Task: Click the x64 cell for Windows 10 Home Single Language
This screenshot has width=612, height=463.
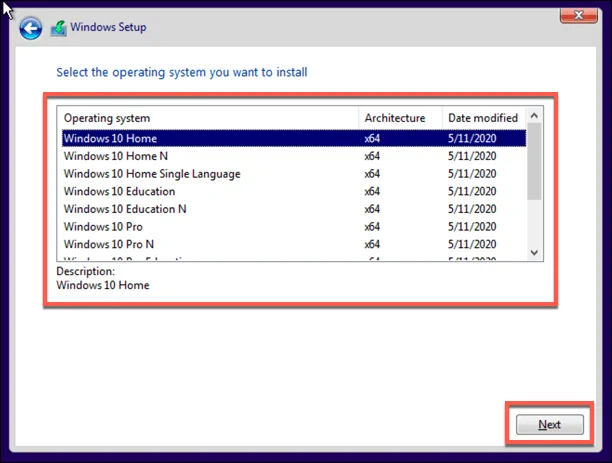Action: [372, 173]
